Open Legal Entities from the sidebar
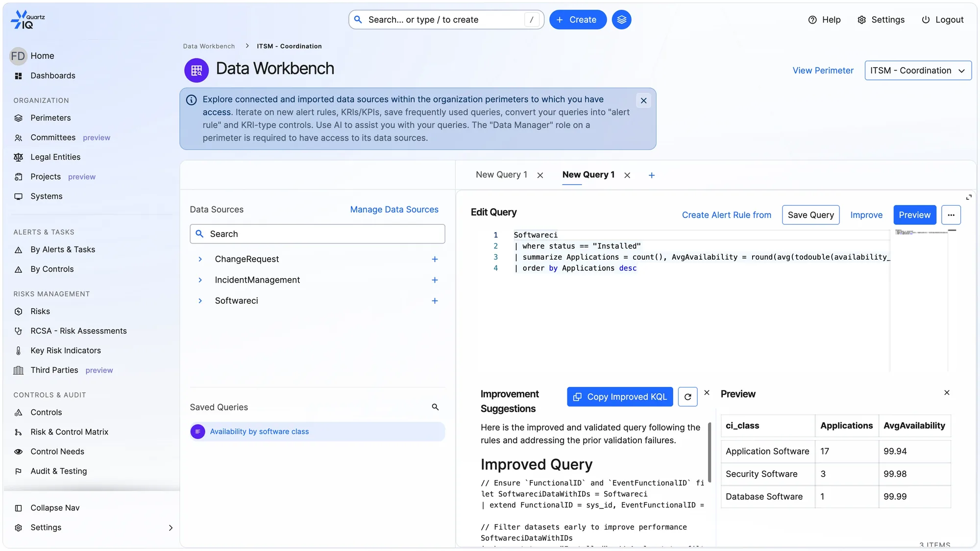This screenshot has width=980, height=551. 55,157
